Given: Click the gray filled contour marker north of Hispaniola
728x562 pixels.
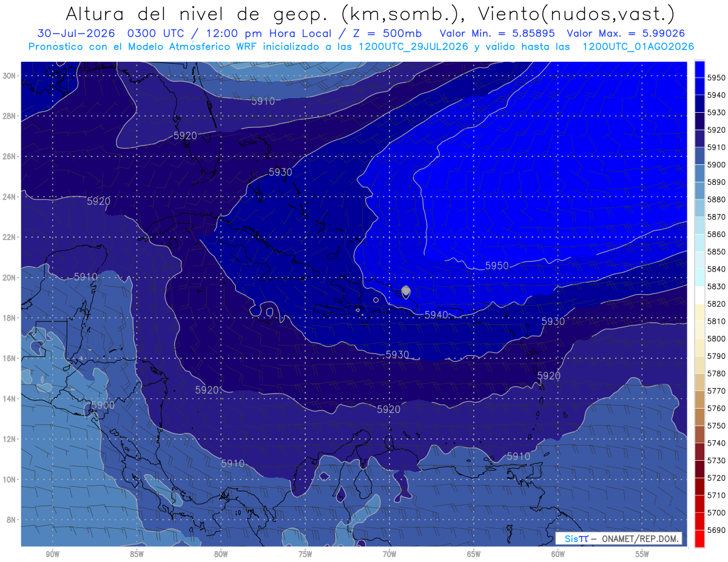Looking at the screenshot, I should tap(406, 291).
